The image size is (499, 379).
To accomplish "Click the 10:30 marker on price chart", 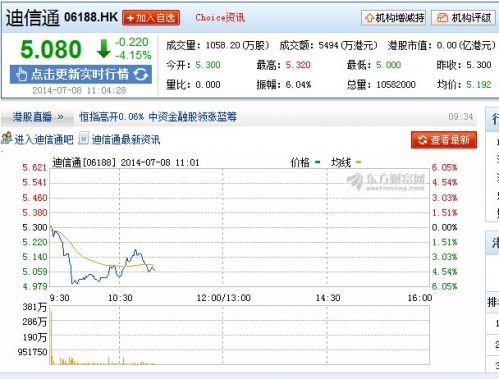I will click(x=120, y=298).
